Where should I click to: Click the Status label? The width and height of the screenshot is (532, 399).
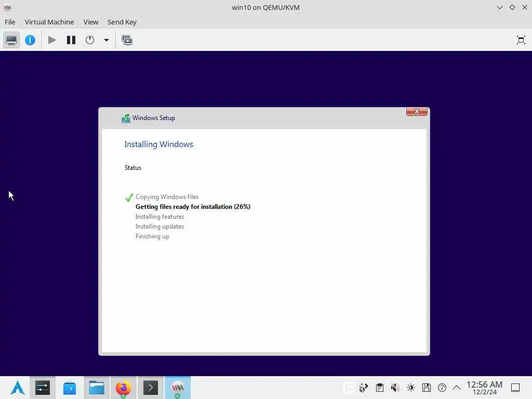point(133,168)
